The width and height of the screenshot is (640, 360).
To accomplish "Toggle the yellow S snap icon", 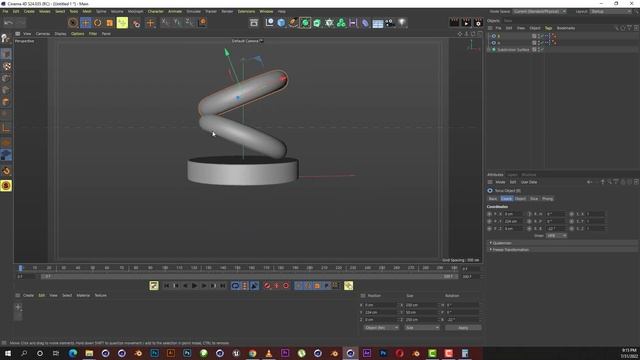I will tap(6, 186).
